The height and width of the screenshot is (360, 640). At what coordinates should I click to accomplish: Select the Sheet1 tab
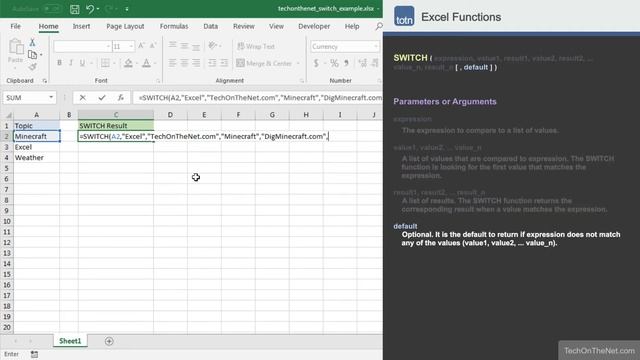coord(70,341)
